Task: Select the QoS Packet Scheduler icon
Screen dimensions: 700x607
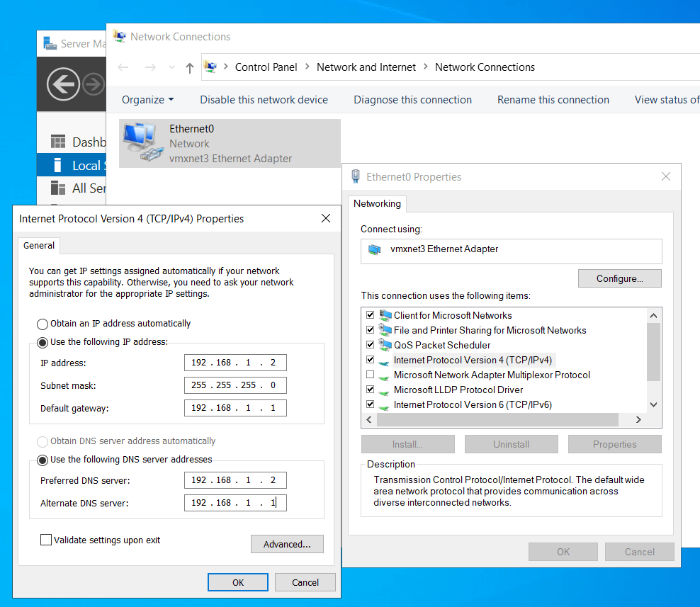Action: (x=385, y=345)
